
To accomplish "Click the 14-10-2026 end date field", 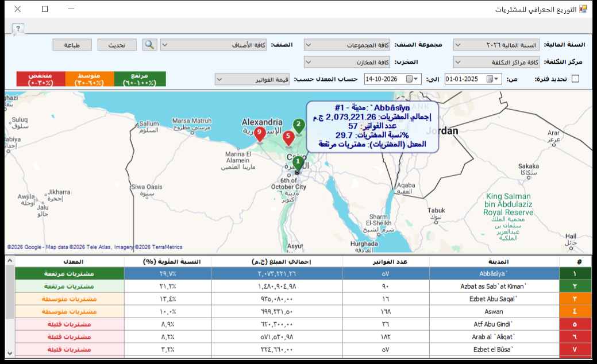I will [393, 79].
